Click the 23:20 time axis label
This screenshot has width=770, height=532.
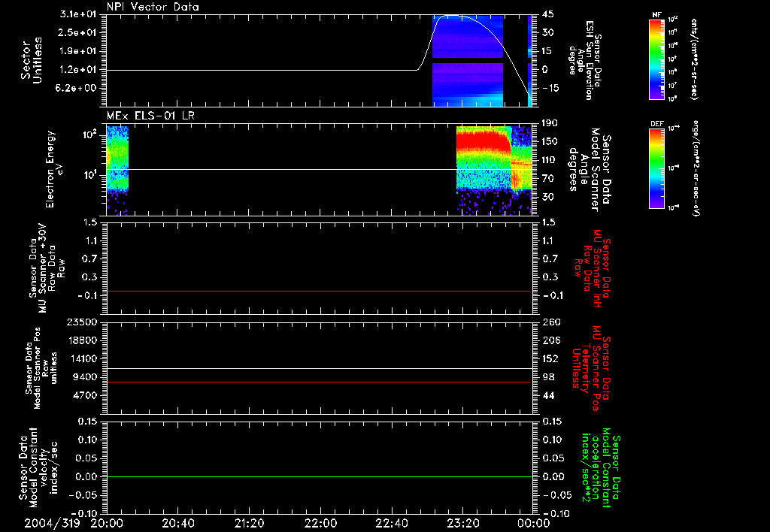click(462, 523)
